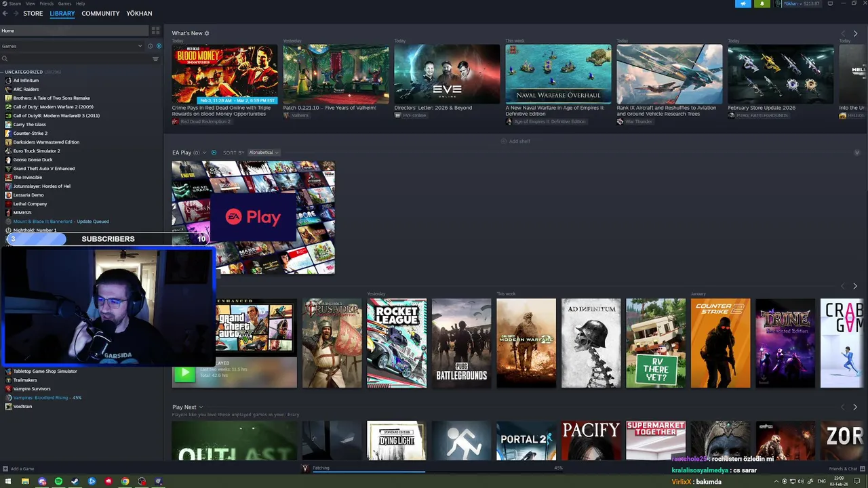Select ARC Raiders in the library list
868x488 pixels.
[x=26, y=89]
